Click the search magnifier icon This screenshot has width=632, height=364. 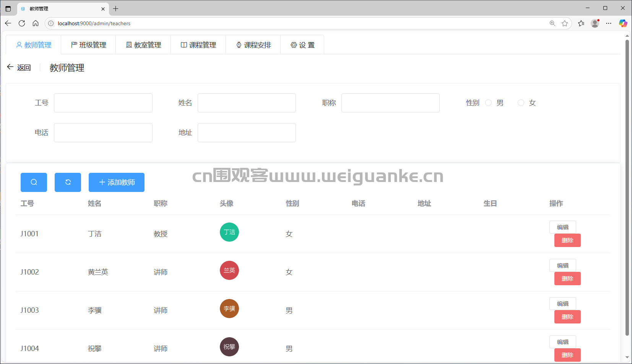(x=34, y=182)
